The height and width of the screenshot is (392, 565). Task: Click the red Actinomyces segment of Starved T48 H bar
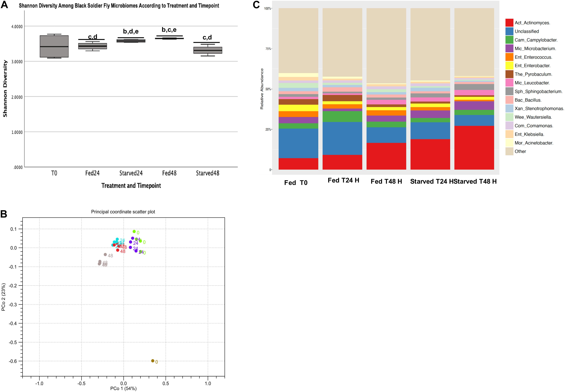click(474, 148)
